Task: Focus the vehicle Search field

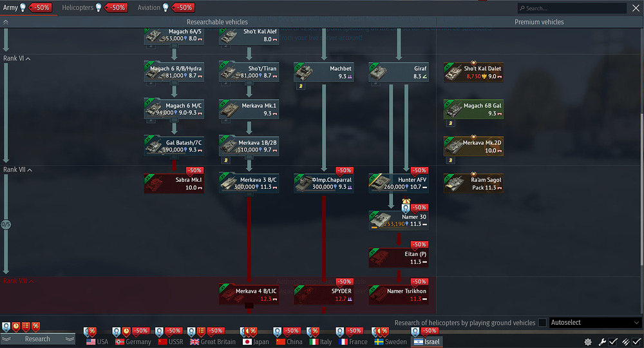Action: 572,8
